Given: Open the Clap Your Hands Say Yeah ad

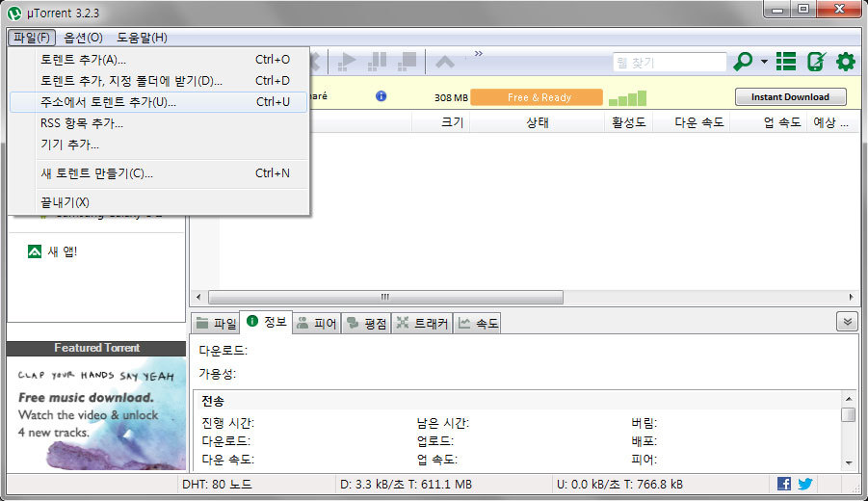Looking at the screenshot, I should pos(96,413).
